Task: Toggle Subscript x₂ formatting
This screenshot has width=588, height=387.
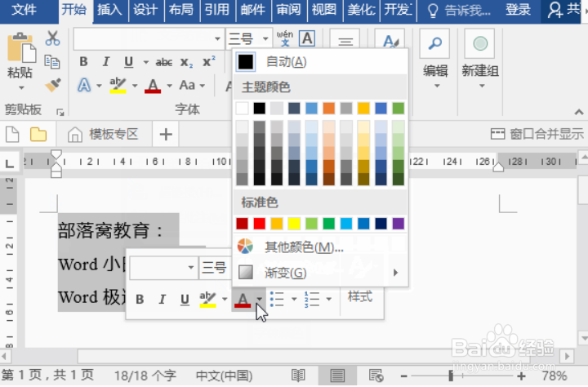Action: pyautogui.click(x=186, y=62)
